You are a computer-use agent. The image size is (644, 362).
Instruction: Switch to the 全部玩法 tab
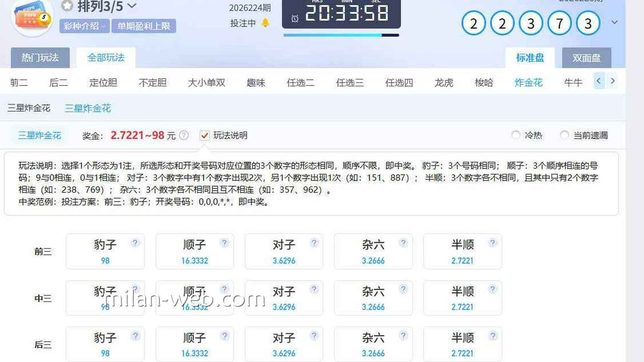[x=106, y=58]
